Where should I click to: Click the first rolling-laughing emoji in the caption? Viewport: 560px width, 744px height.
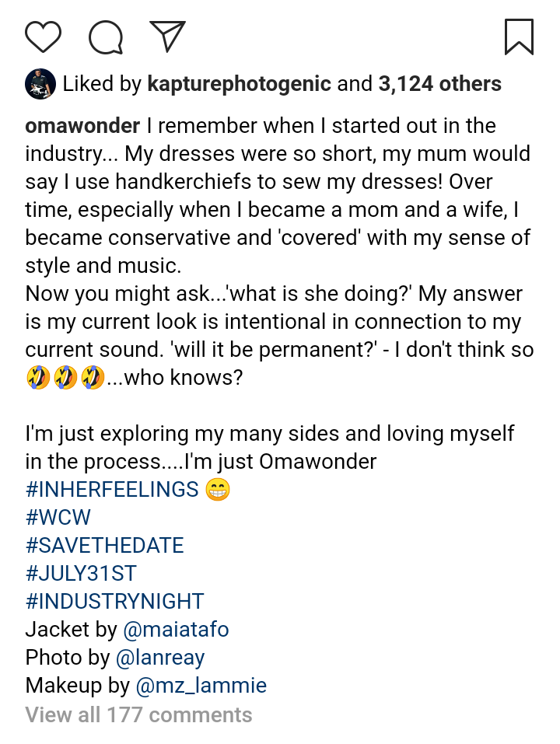[x=37, y=378]
